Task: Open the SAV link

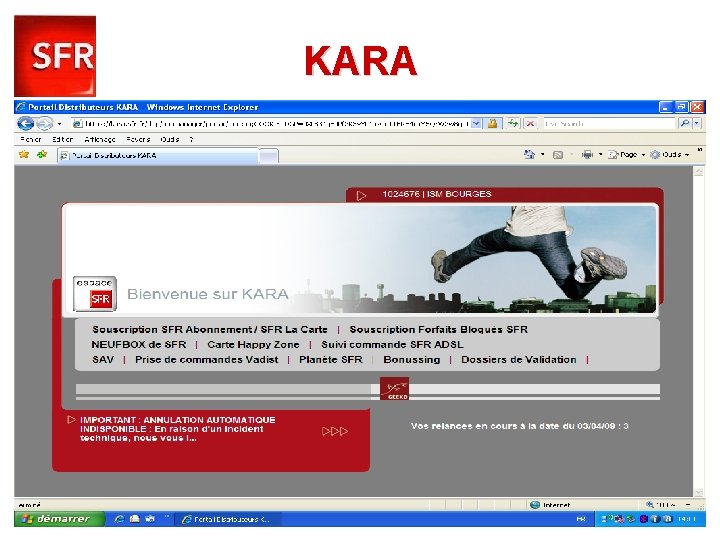Action: click(x=103, y=360)
